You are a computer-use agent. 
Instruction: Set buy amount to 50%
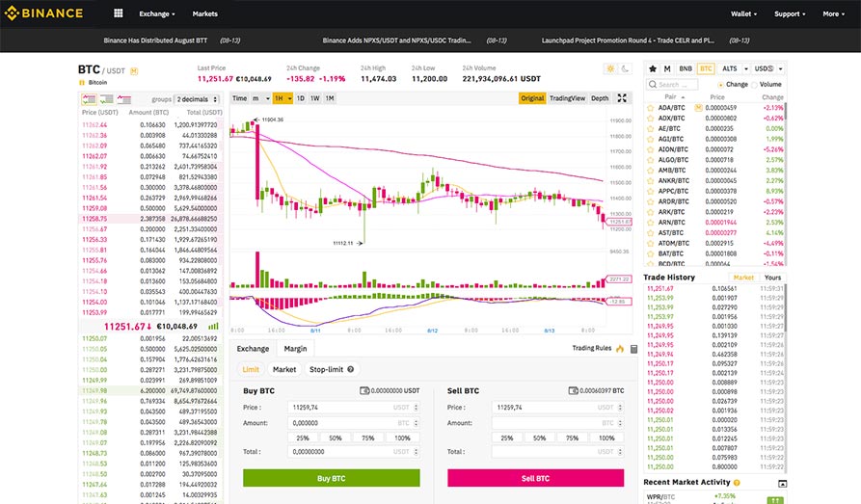[336, 438]
